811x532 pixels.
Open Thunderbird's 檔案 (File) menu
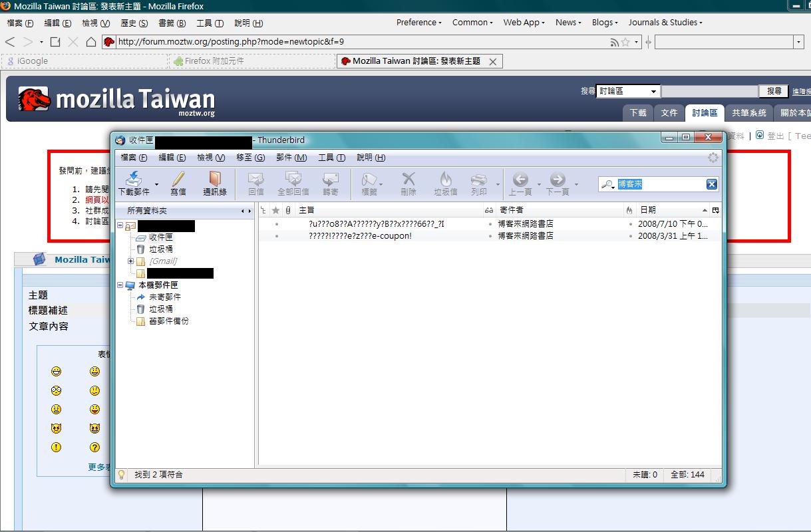(x=134, y=158)
